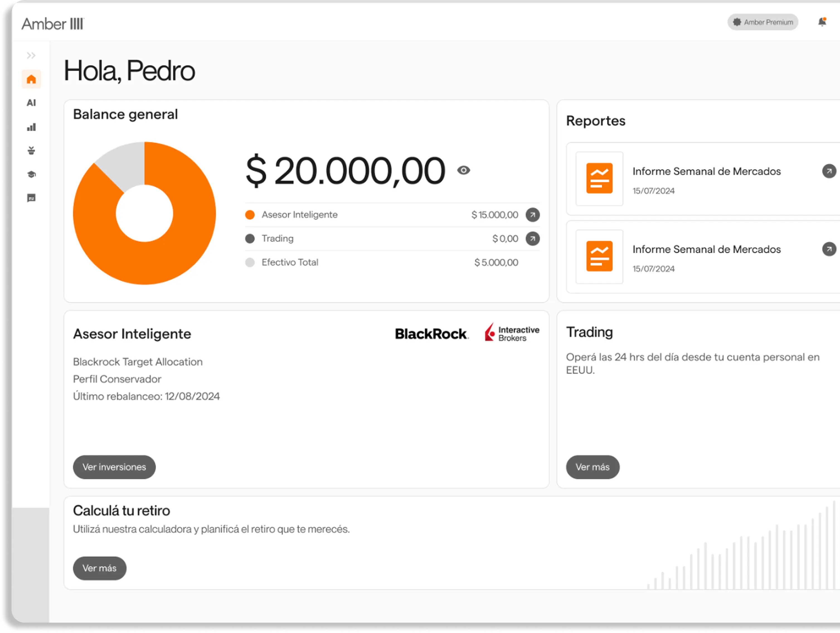This screenshot has height=633, width=840.
Task: Click the first Informe Semanal de Mercados title
Action: click(x=707, y=172)
